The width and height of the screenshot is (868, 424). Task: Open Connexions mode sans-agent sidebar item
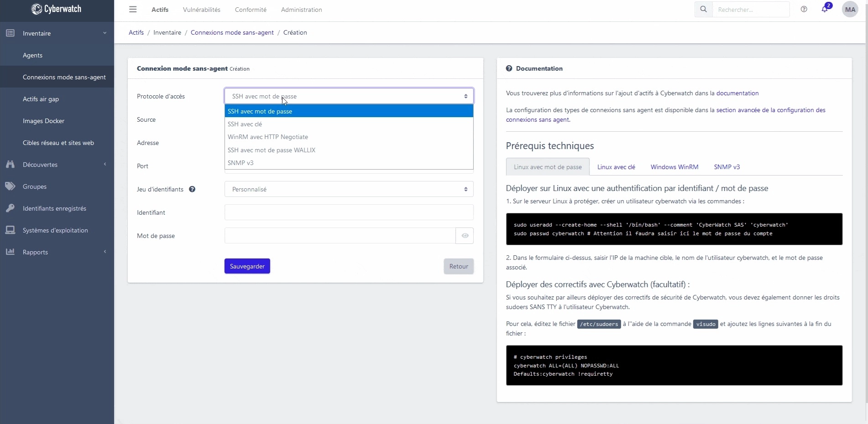[57, 77]
